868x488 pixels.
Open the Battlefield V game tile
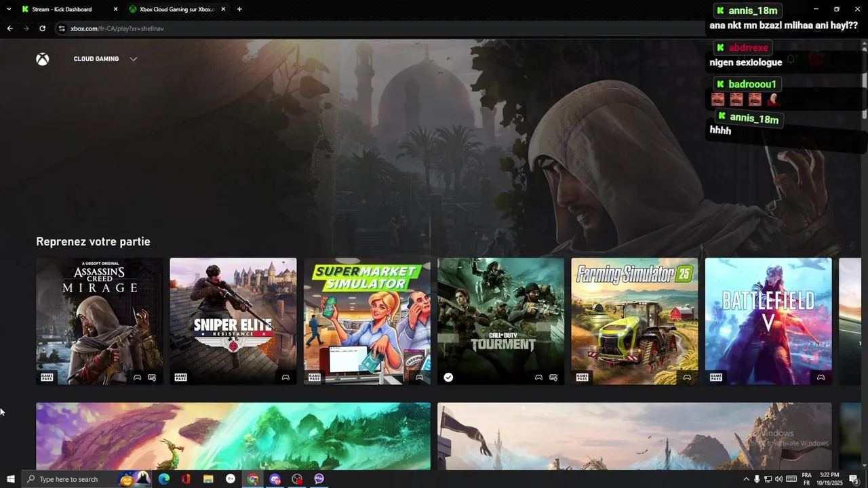click(x=768, y=321)
